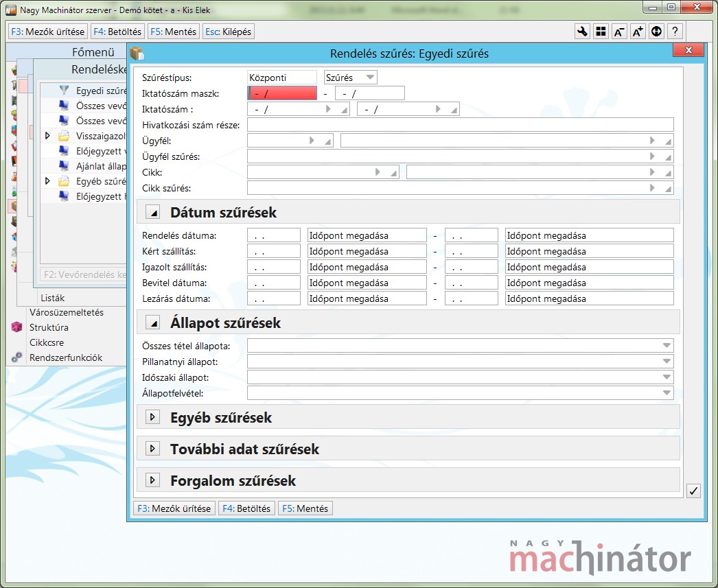718x588 pixels.
Task: Collapse the Dátum szűrések section
Action: click(x=152, y=212)
